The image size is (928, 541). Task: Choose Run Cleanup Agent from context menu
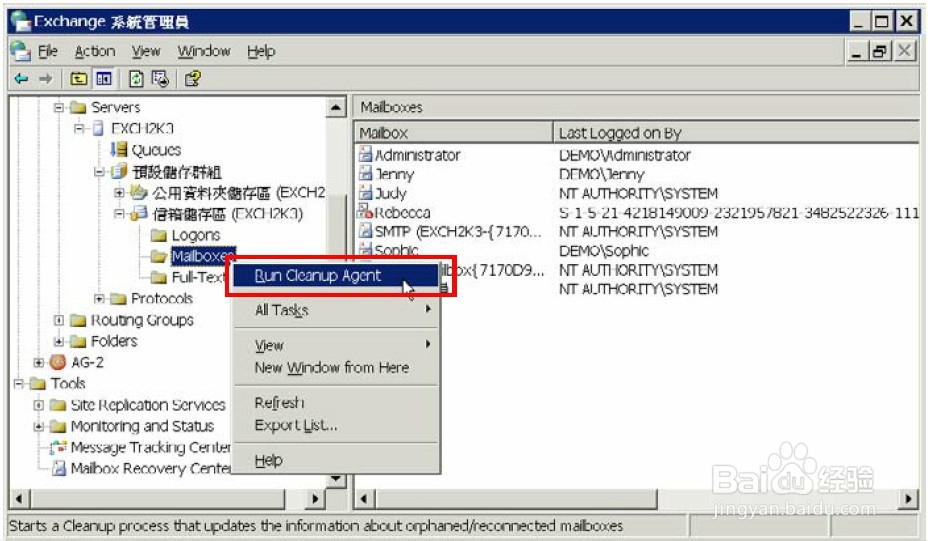coord(336,276)
